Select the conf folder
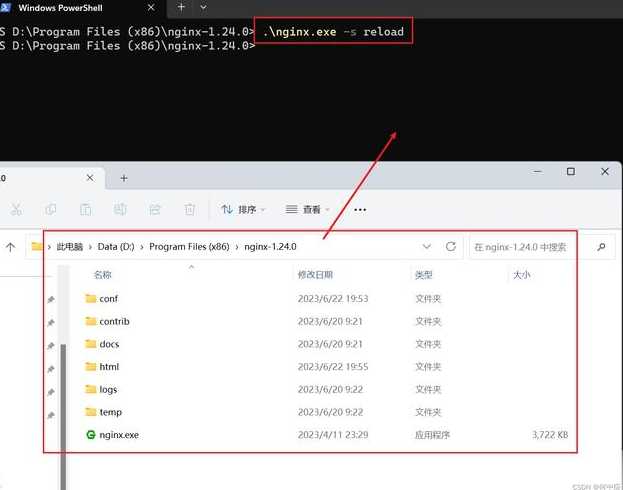 (x=108, y=298)
